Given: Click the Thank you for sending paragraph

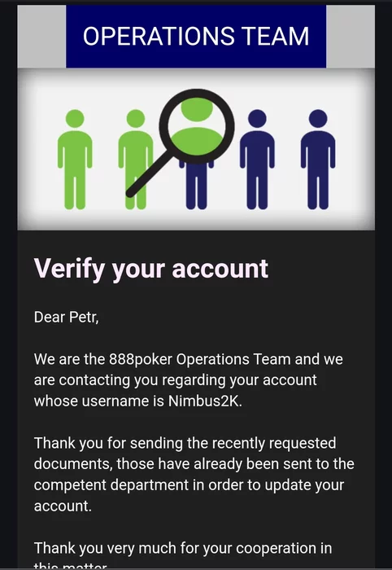Looking at the screenshot, I should tap(194, 475).
